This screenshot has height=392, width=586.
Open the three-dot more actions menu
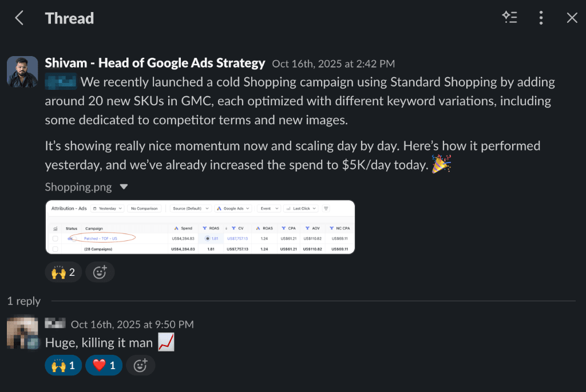(x=541, y=17)
